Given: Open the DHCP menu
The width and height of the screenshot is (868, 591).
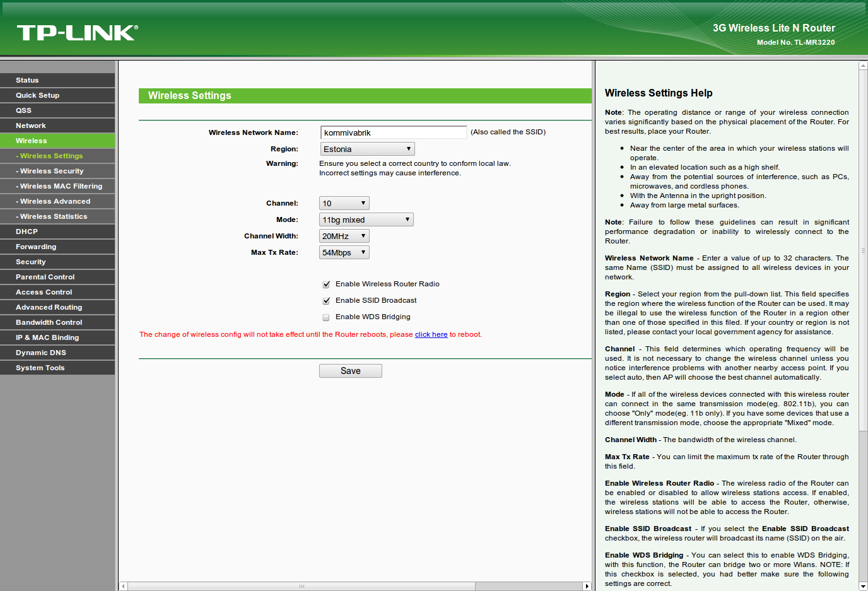Looking at the screenshot, I should point(57,231).
